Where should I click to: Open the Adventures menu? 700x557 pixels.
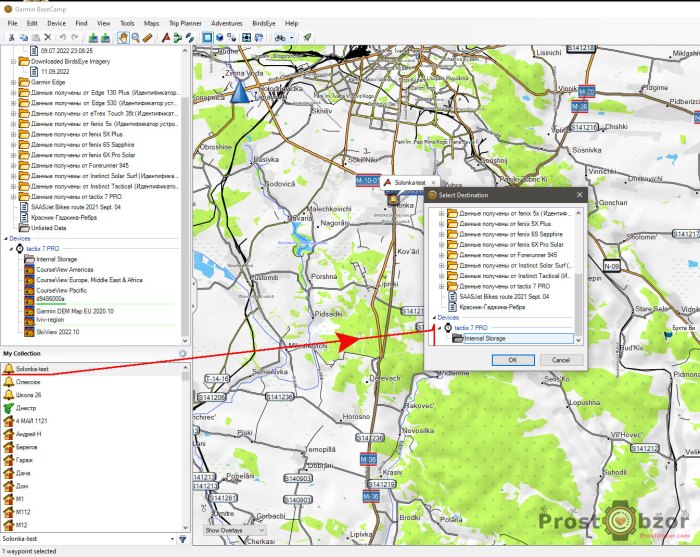tap(227, 23)
